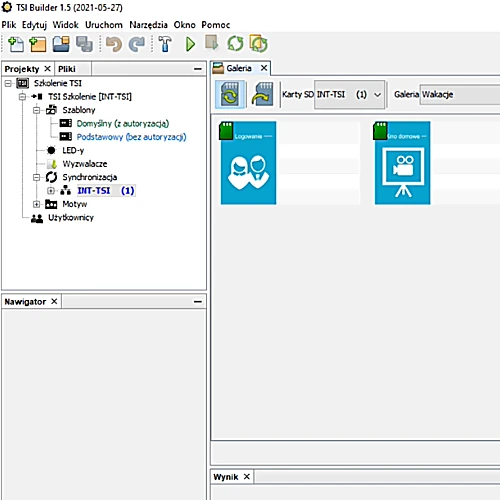Click the Undo arrow icon

pyautogui.click(x=114, y=44)
